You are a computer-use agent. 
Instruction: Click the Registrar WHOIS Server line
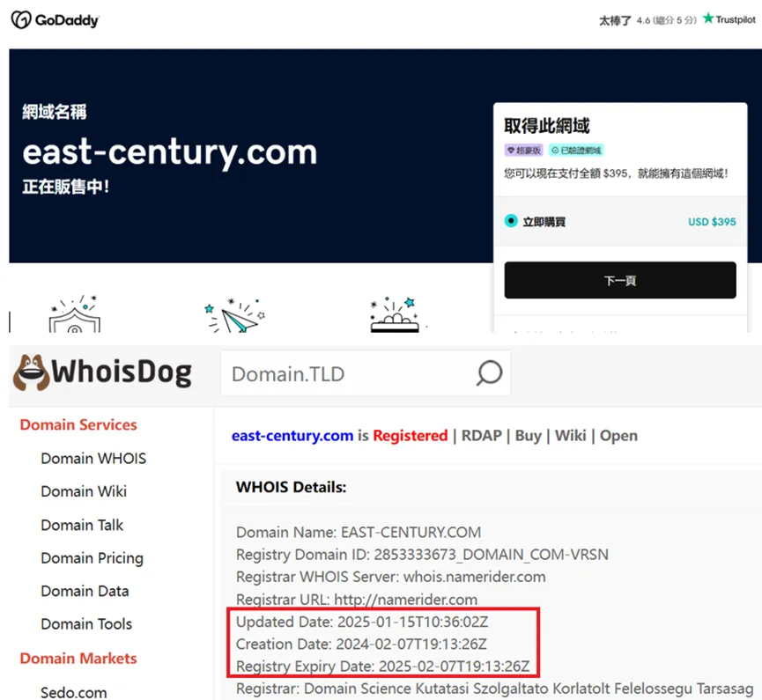pyautogui.click(x=391, y=577)
